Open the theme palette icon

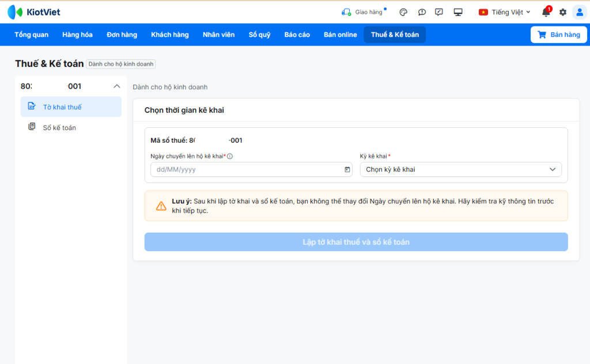(403, 12)
